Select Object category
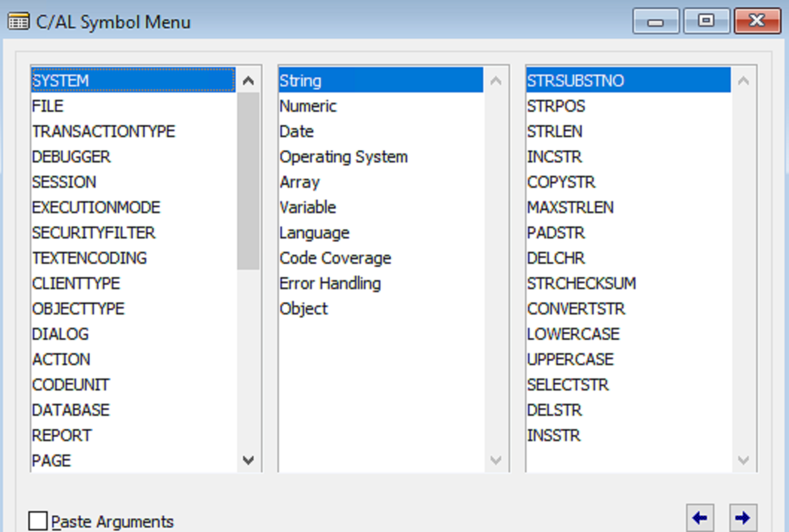Screen dimensions: 789x532 tap(381, 308)
